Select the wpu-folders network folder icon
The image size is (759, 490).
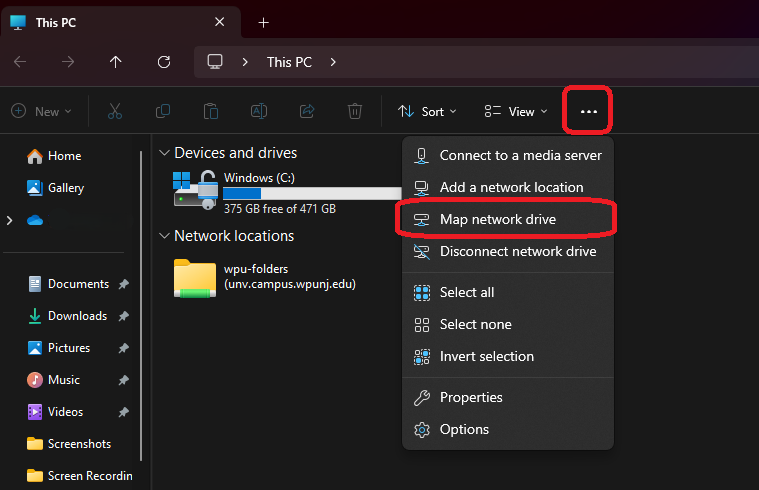coord(195,278)
